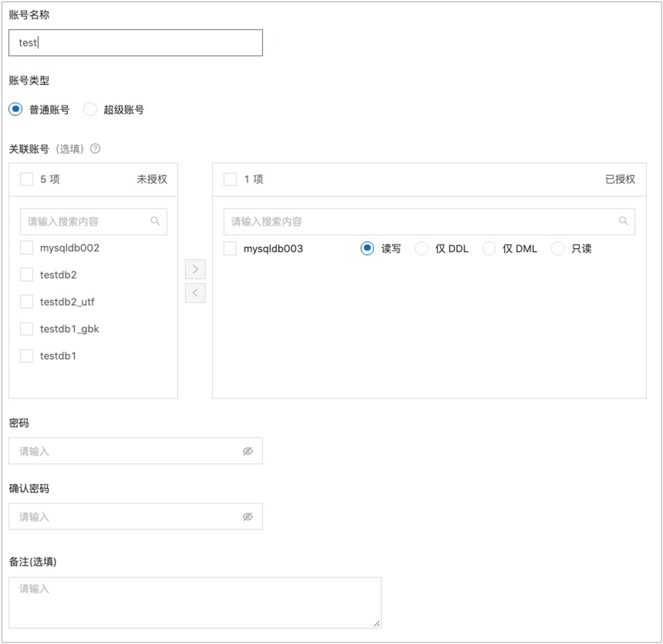Screen dimensions: 663x644
Task: Click left arrow to remove authorized databases
Action: click(195, 293)
